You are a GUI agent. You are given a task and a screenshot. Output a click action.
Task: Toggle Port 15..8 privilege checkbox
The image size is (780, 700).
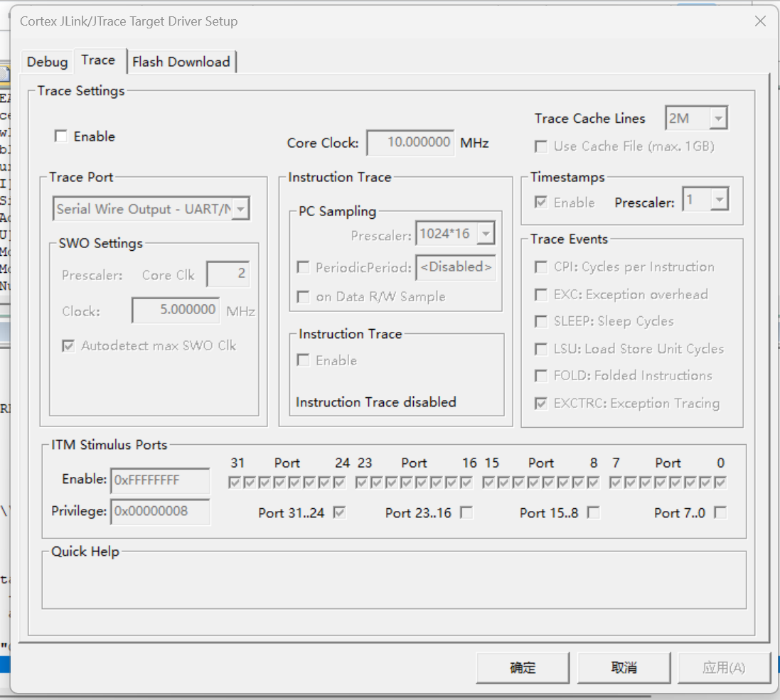(594, 512)
